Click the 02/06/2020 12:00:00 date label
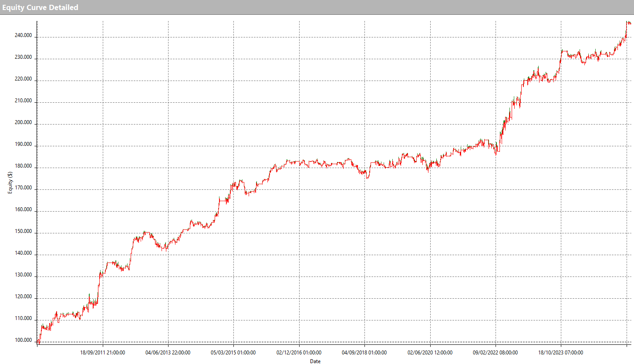Image resolution: width=634 pixels, height=364 pixels. click(430, 353)
